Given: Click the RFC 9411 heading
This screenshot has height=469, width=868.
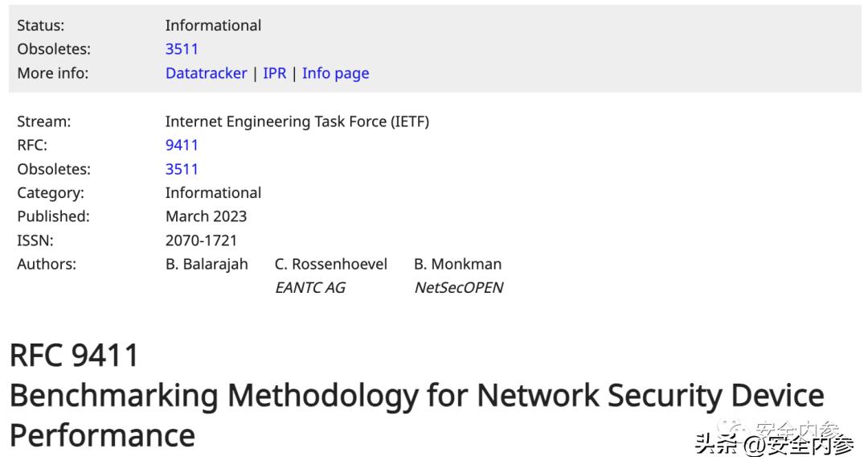Looking at the screenshot, I should pos(74,355).
